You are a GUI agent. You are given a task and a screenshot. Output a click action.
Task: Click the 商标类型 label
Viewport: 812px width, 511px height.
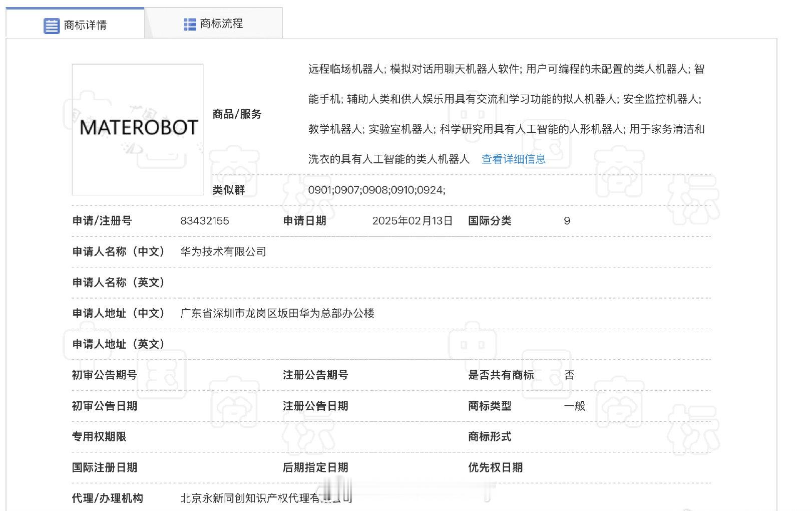click(x=490, y=406)
